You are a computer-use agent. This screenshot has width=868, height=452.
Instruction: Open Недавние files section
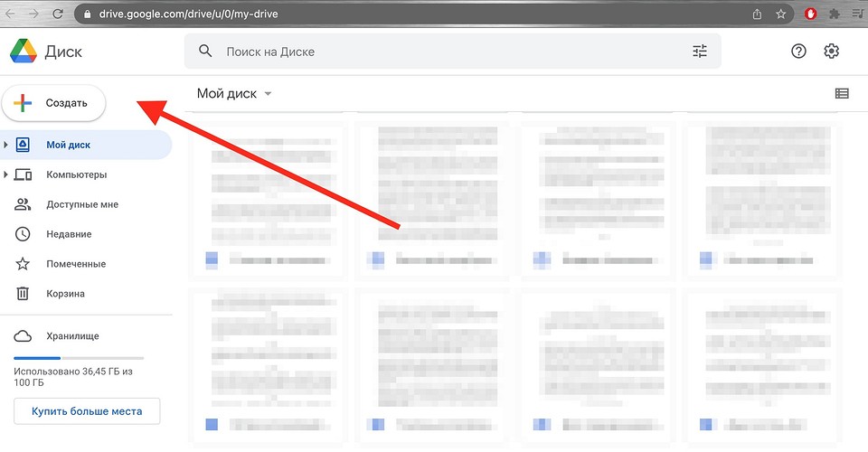pos(69,234)
